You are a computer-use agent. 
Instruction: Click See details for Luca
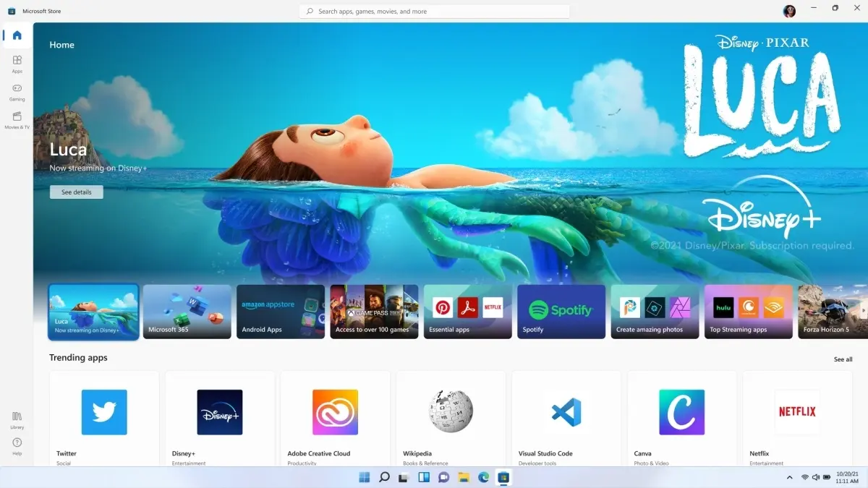click(x=77, y=192)
